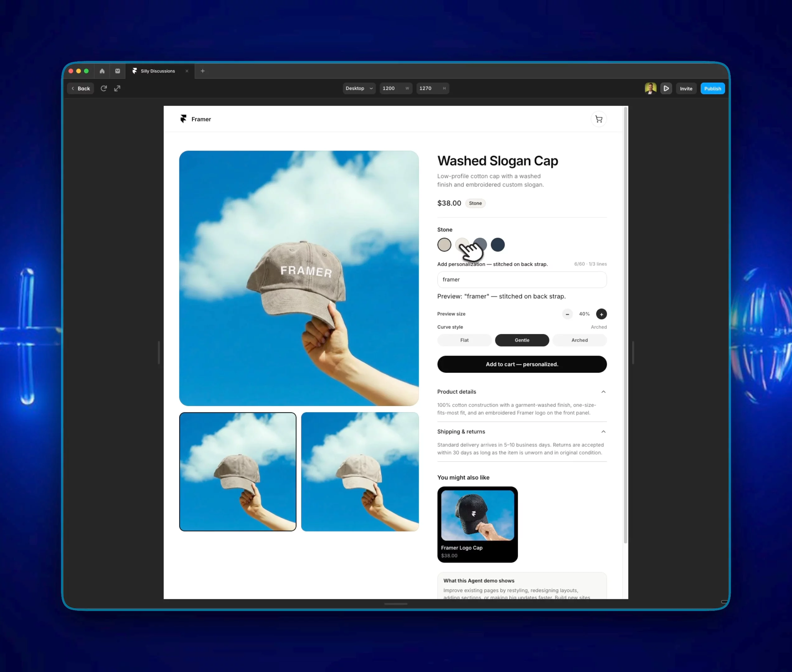Collapse the Product details section
This screenshot has width=792, height=672.
click(522, 392)
